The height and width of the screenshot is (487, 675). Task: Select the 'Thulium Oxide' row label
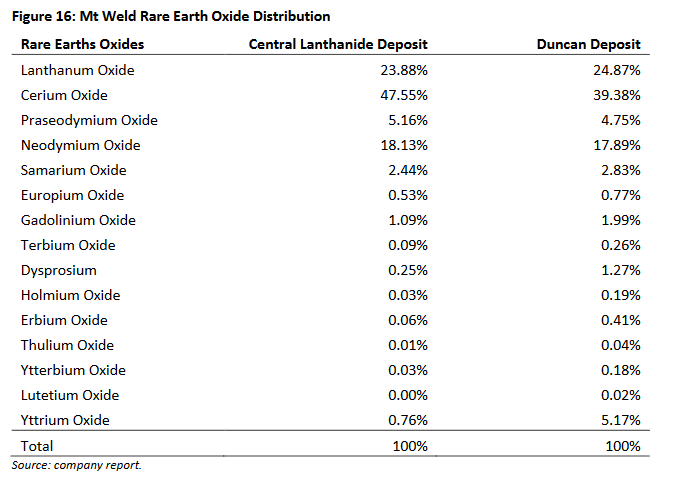67,345
